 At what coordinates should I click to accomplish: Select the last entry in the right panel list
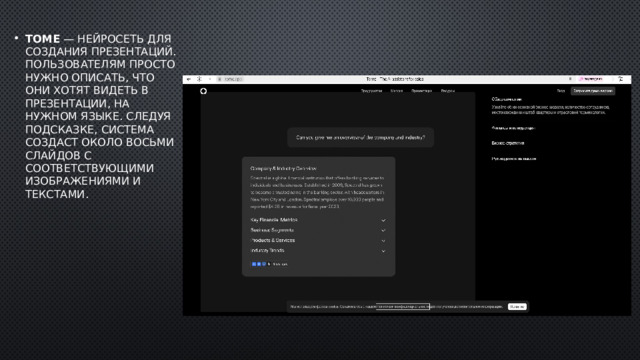point(514,159)
